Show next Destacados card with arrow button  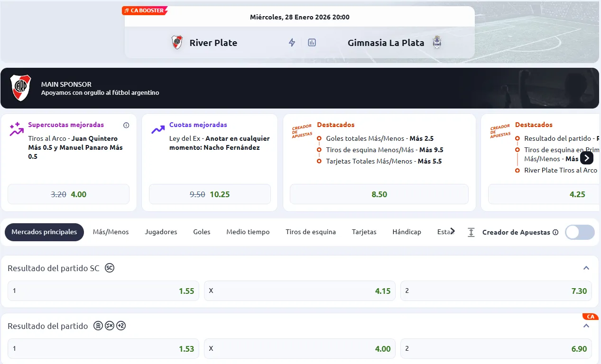pos(587,158)
